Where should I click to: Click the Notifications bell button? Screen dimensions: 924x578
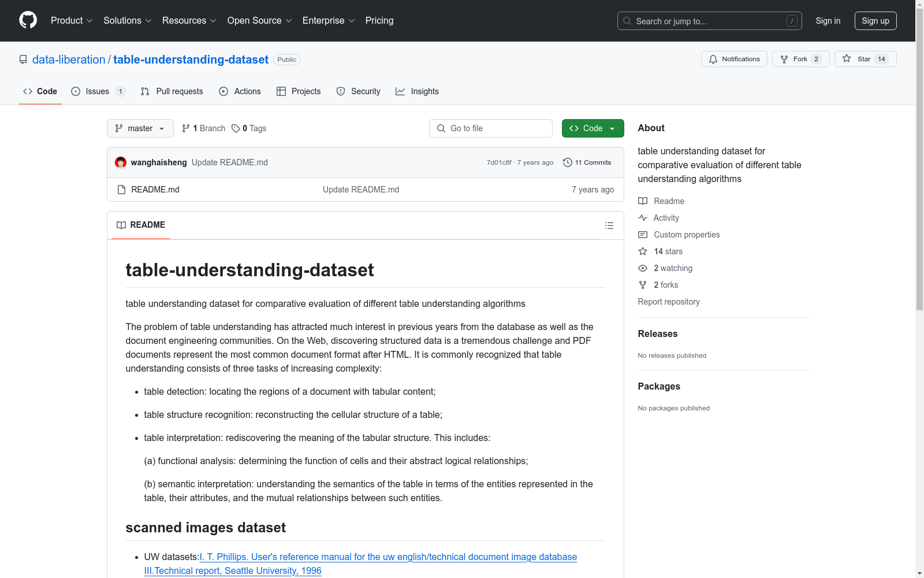(x=734, y=59)
